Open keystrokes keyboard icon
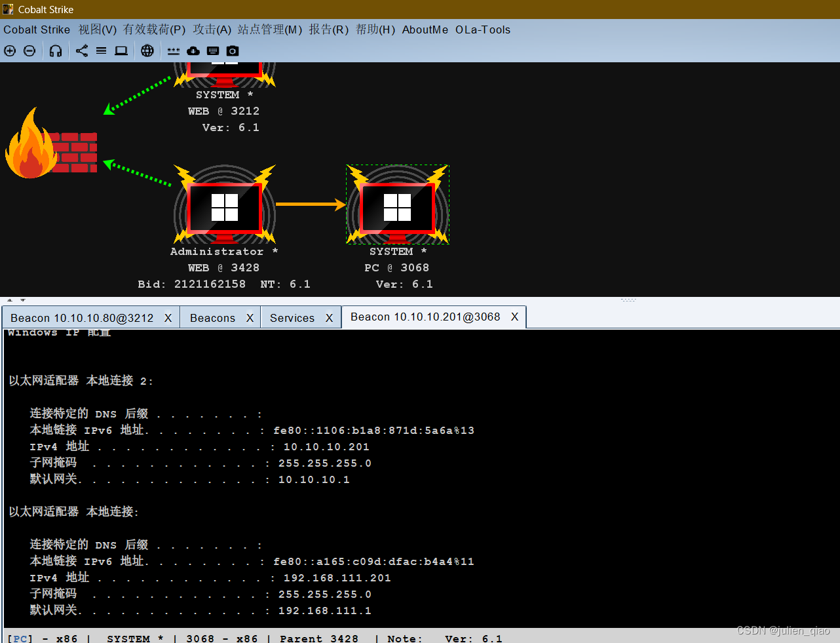Image resolution: width=840 pixels, height=643 pixels. (213, 51)
